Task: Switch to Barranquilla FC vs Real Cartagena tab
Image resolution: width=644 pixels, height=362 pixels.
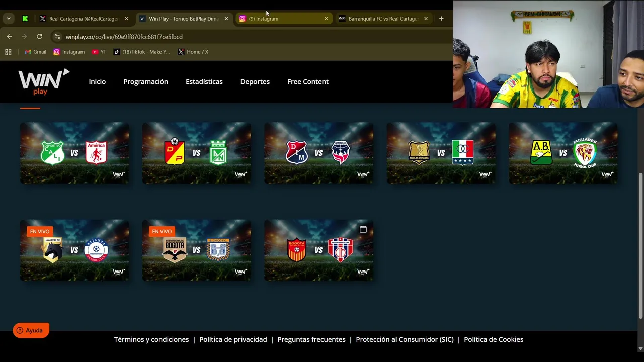Action: coord(383,19)
